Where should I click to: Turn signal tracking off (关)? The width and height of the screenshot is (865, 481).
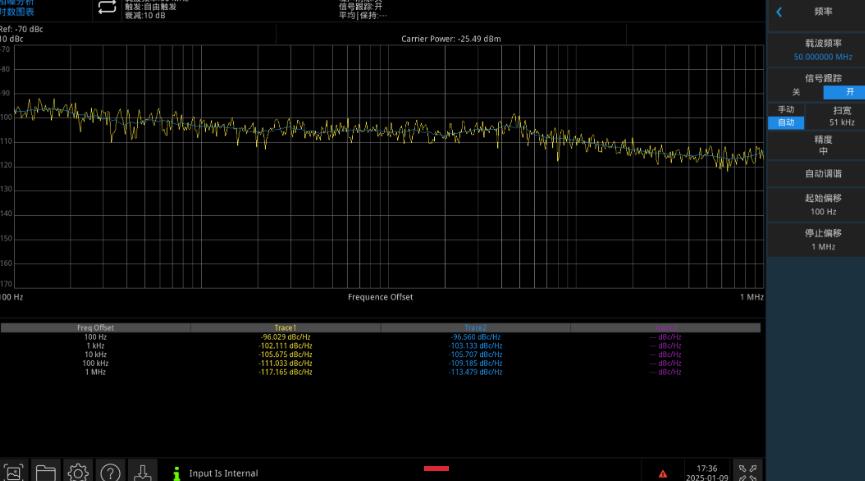pos(795,92)
